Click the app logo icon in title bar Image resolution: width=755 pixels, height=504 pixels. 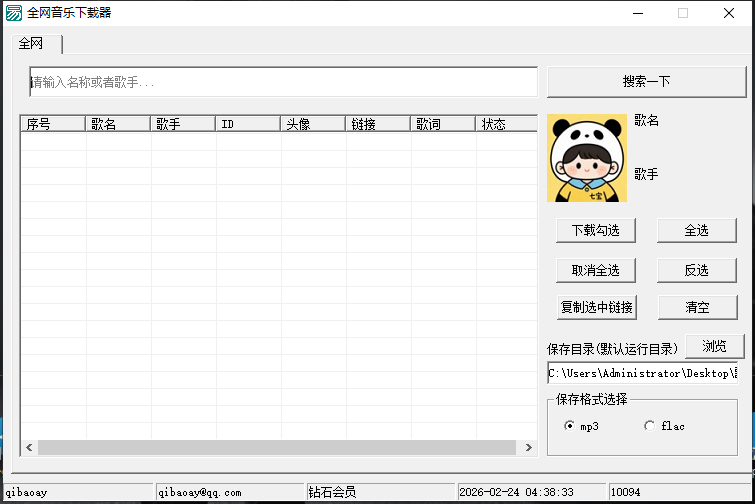coord(13,13)
